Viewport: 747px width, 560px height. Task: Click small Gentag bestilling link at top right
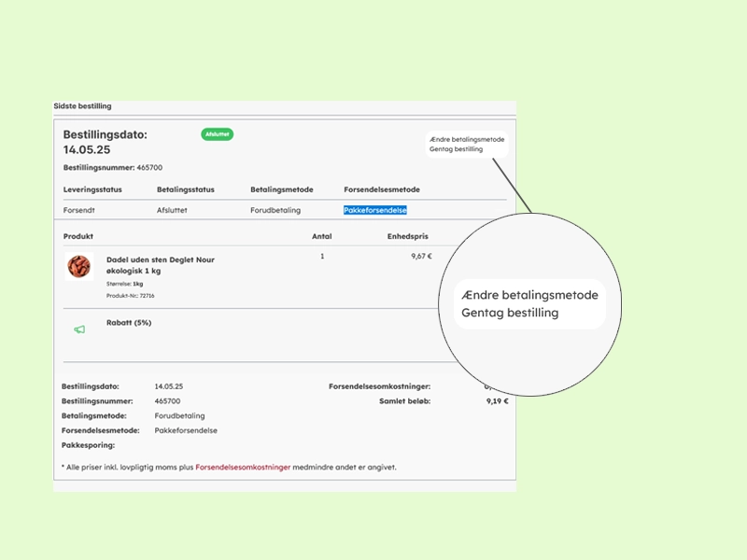click(456, 149)
